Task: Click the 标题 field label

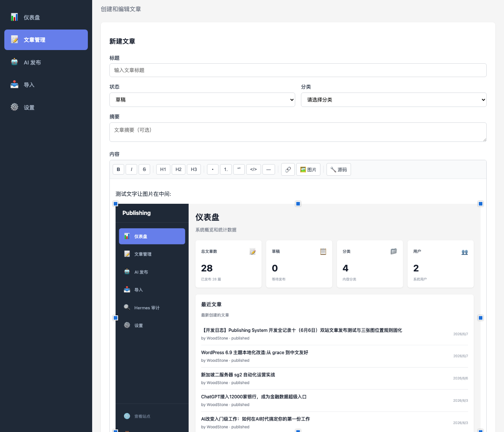Action: (x=114, y=58)
